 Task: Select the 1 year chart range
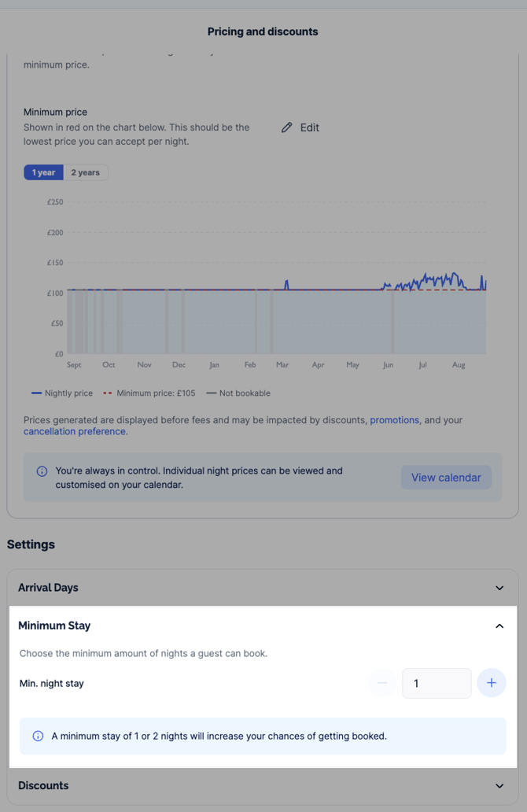(43, 172)
